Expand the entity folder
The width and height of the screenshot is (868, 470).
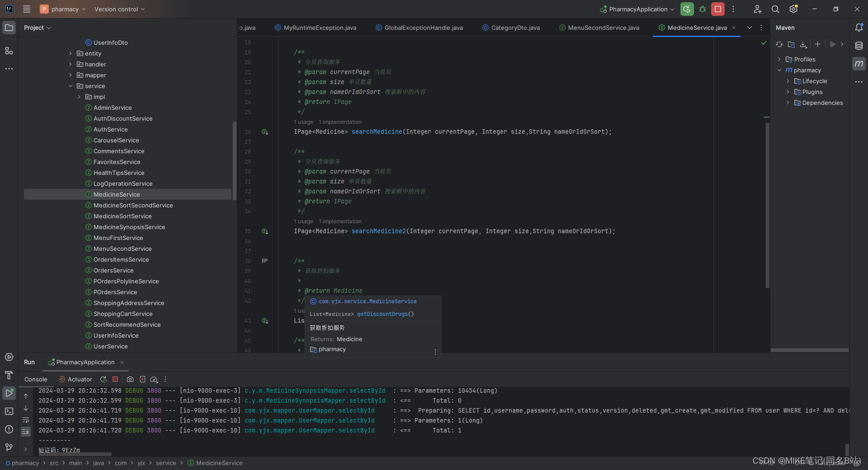(71, 53)
